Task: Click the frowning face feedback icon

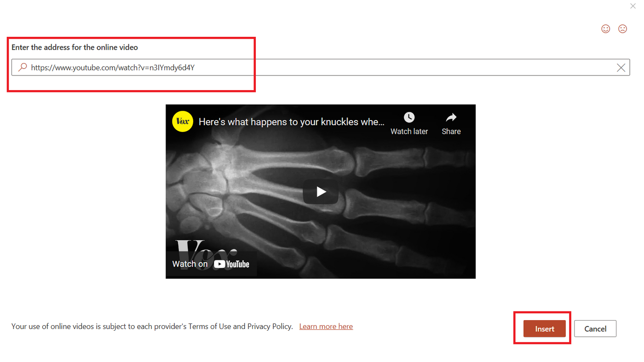Action: (622, 29)
